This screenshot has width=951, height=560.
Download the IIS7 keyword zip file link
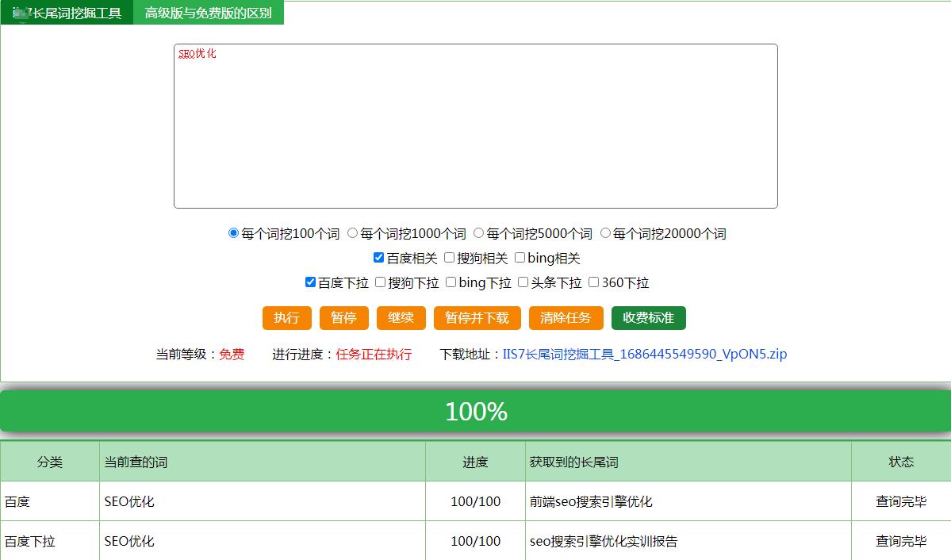coord(643,354)
